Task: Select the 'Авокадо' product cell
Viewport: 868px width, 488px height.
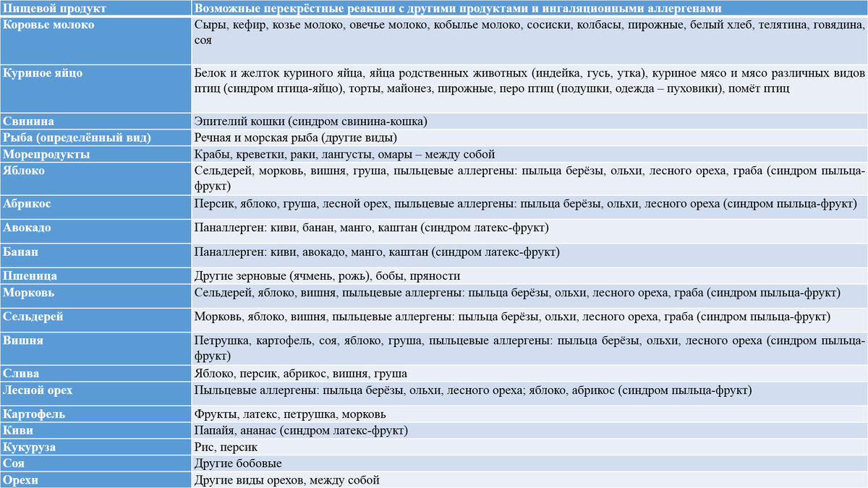Action: [x=96, y=231]
